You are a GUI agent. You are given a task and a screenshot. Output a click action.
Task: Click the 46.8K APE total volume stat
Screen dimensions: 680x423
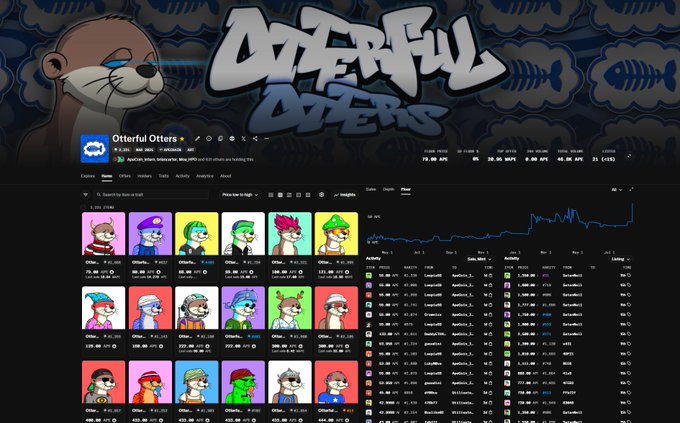click(570, 156)
